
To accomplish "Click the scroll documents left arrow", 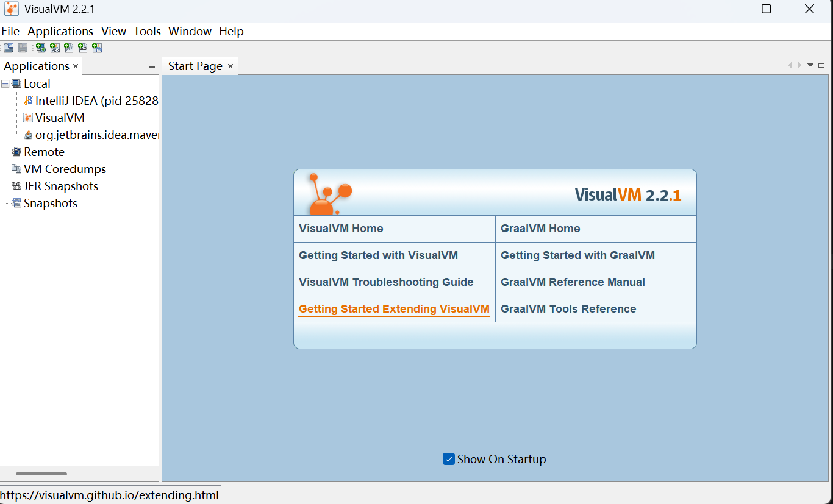I will point(790,65).
